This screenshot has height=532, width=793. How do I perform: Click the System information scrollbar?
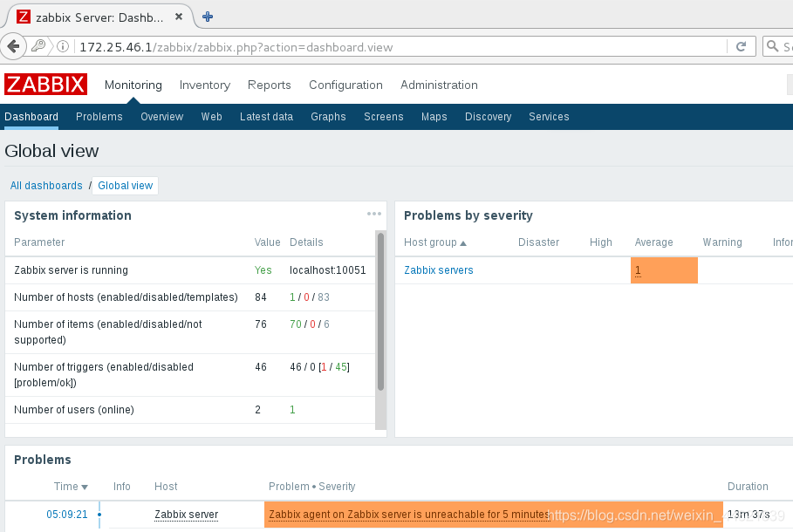click(x=380, y=311)
